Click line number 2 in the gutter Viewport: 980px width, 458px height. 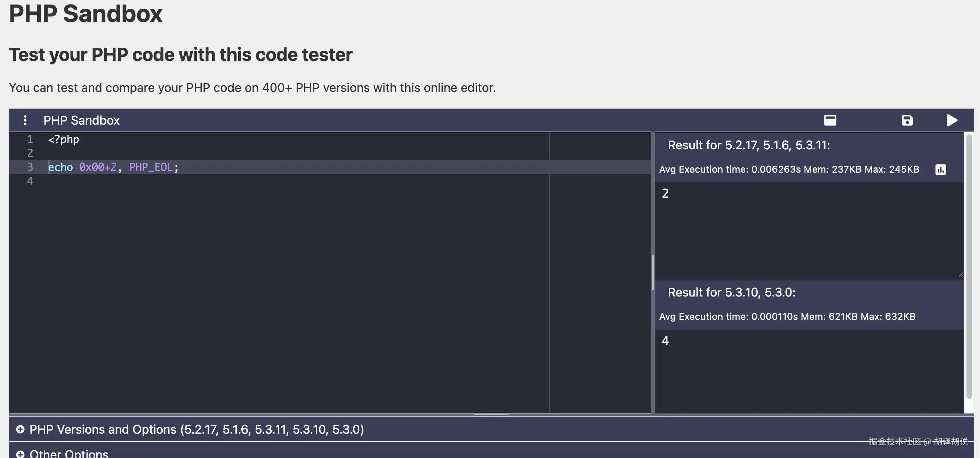(x=30, y=153)
